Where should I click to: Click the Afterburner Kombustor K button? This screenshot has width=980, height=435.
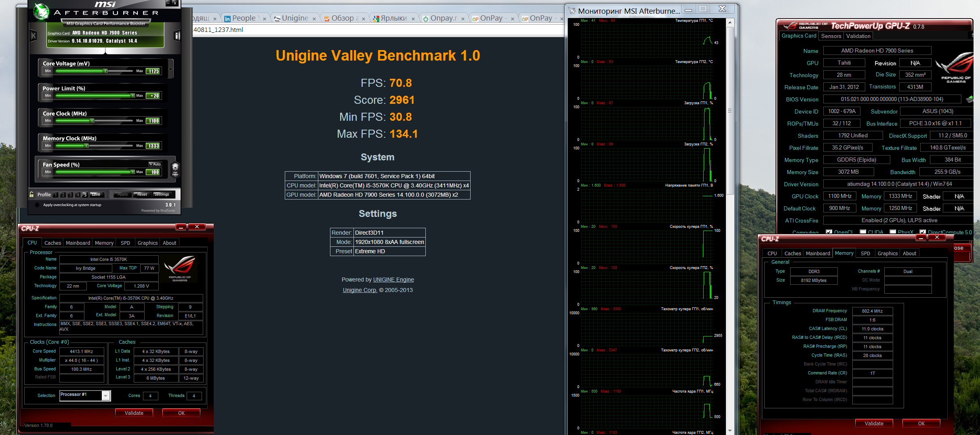pyautogui.click(x=34, y=36)
